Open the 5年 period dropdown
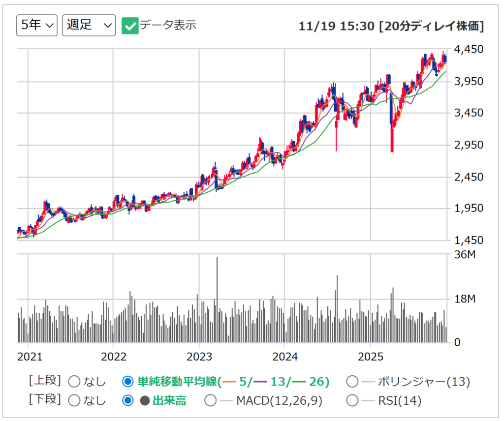The height and width of the screenshot is (421, 504). [36, 25]
